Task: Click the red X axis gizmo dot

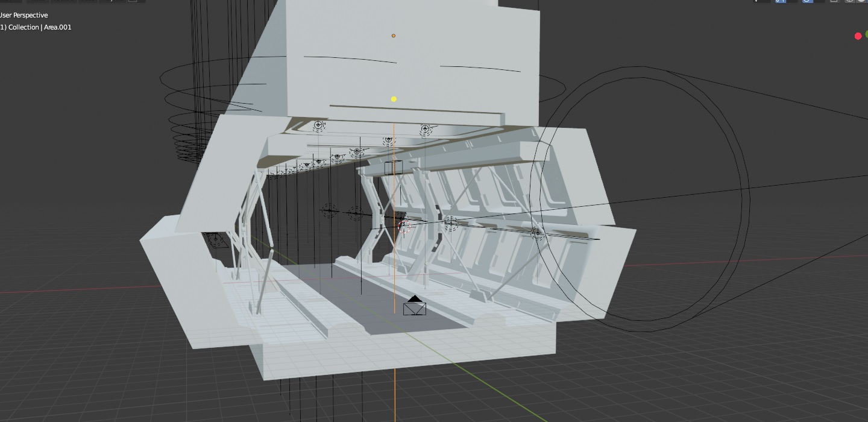Action: click(858, 36)
